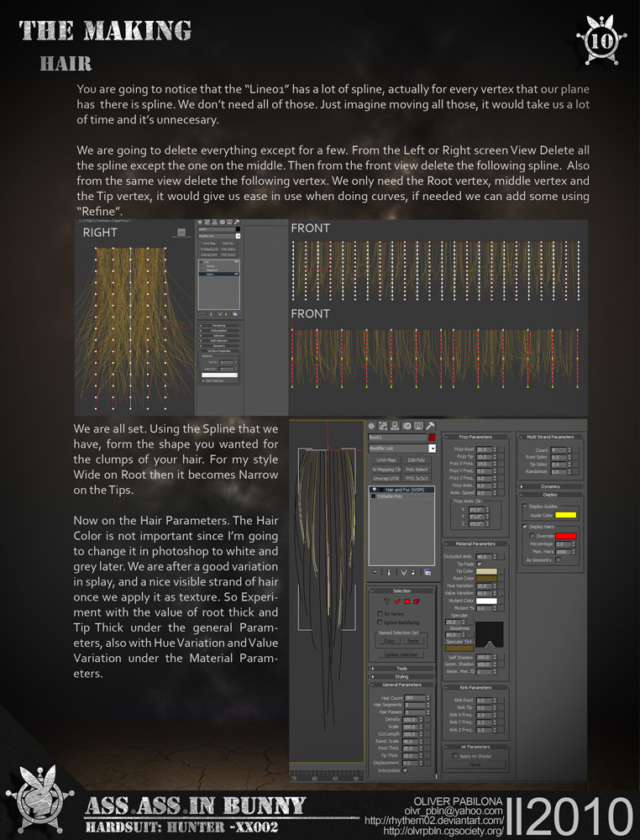640x840 pixels.
Task: Click the Unwrap UVW button in the Hair and Fur panel
Action: click(x=386, y=479)
